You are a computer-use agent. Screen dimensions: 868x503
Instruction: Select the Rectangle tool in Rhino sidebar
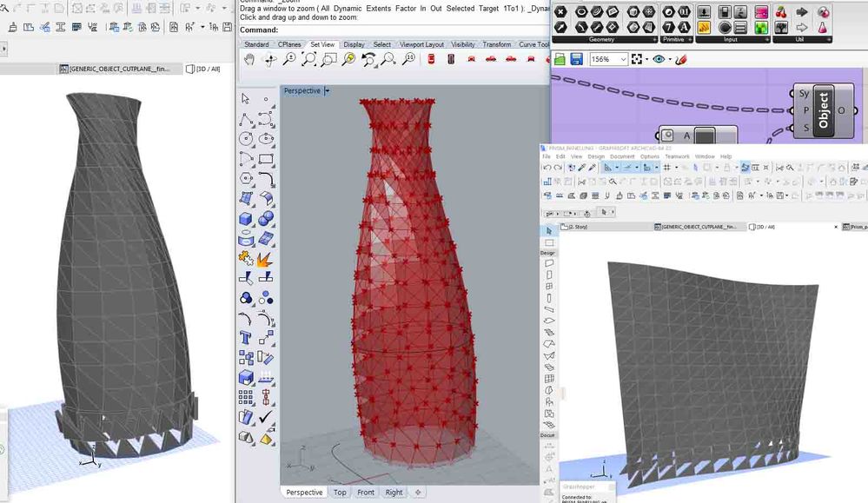(x=266, y=159)
